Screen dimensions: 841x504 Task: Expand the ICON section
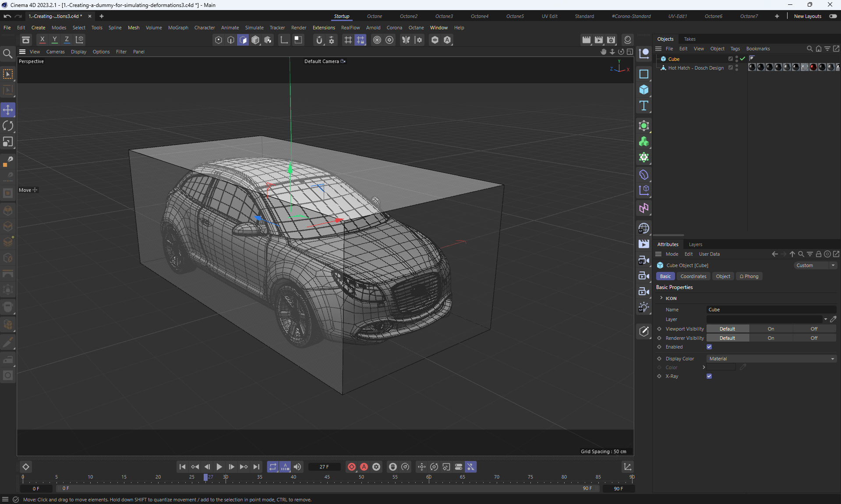click(661, 298)
